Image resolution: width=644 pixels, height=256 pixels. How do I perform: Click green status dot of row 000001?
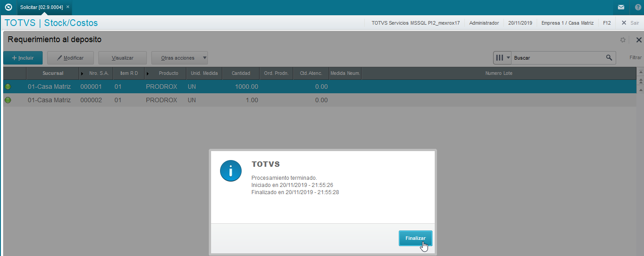pyautogui.click(x=8, y=87)
